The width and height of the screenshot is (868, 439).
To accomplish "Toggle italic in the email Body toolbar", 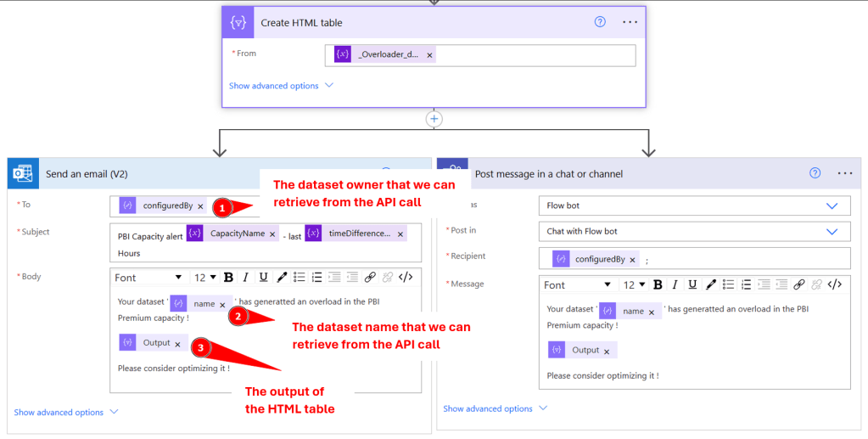I will click(x=245, y=278).
